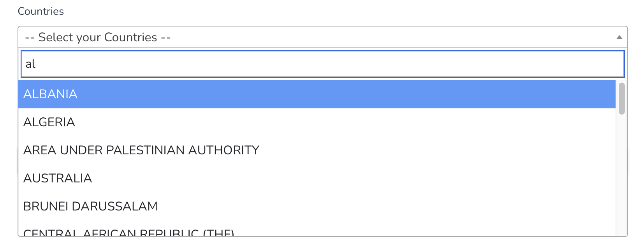Select AREA UNDER PALESTINIAN AUTHORITY option

[x=141, y=150]
